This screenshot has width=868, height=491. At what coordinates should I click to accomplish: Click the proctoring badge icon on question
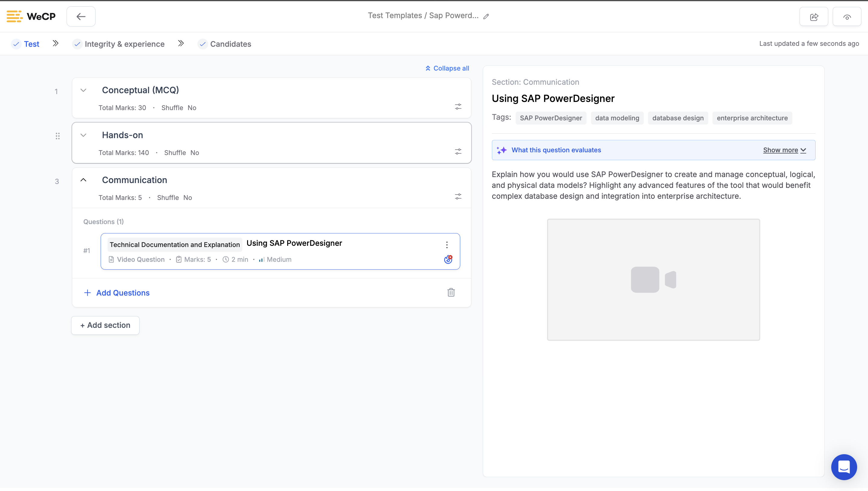coord(448,259)
